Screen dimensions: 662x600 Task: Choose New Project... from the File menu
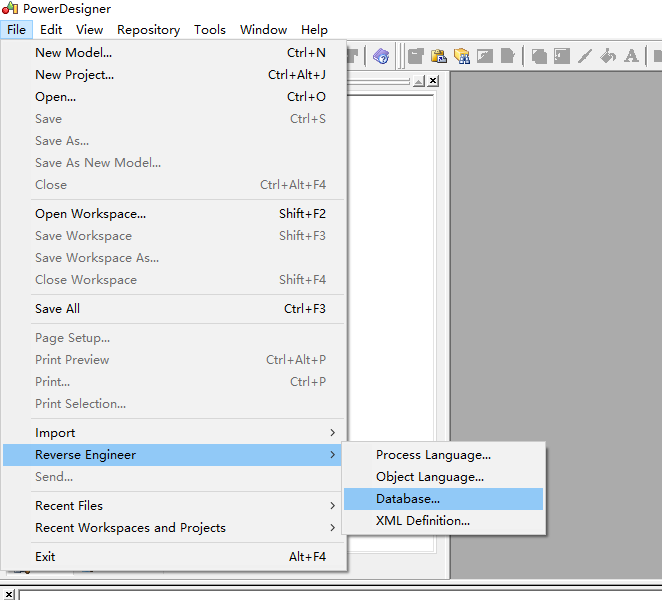click(x=174, y=75)
